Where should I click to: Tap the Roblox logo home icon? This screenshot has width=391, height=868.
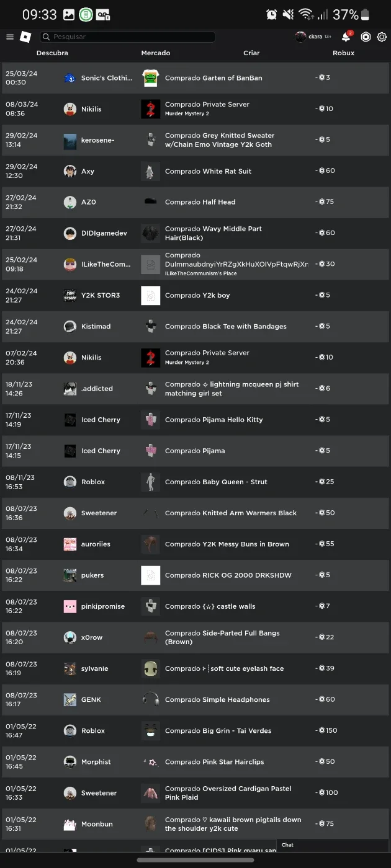point(25,37)
